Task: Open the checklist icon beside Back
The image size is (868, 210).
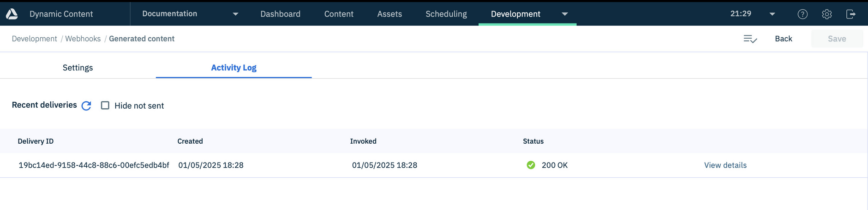Action: click(x=750, y=39)
